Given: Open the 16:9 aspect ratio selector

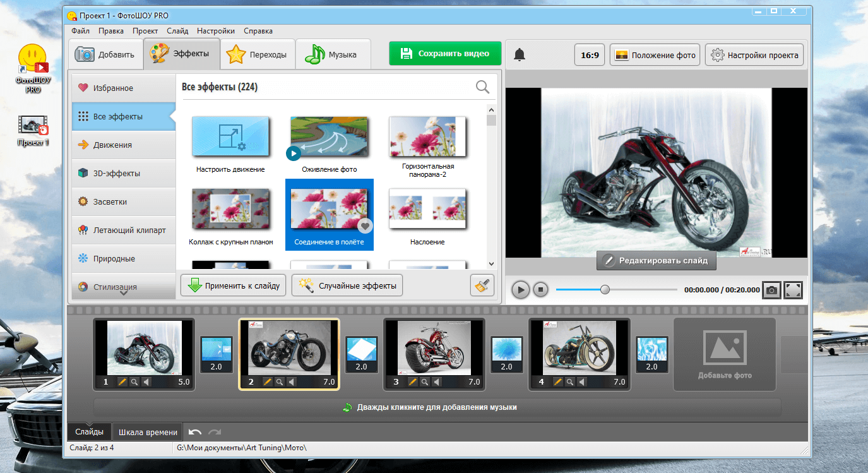Looking at the screenshot, I should click(590, 55).
